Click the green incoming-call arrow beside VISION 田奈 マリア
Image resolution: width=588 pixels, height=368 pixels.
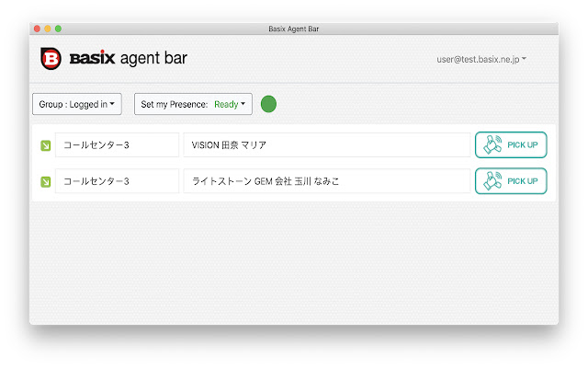tap(46, 145)
